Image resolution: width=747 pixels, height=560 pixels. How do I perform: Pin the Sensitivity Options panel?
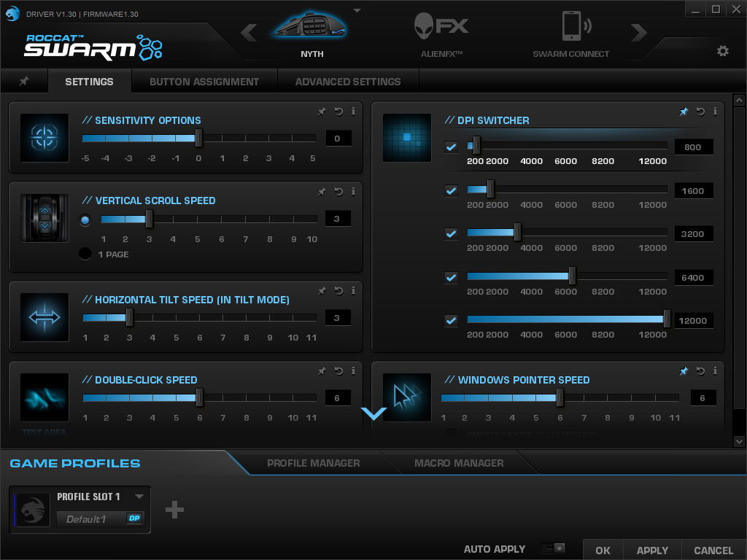pos(322,112)
